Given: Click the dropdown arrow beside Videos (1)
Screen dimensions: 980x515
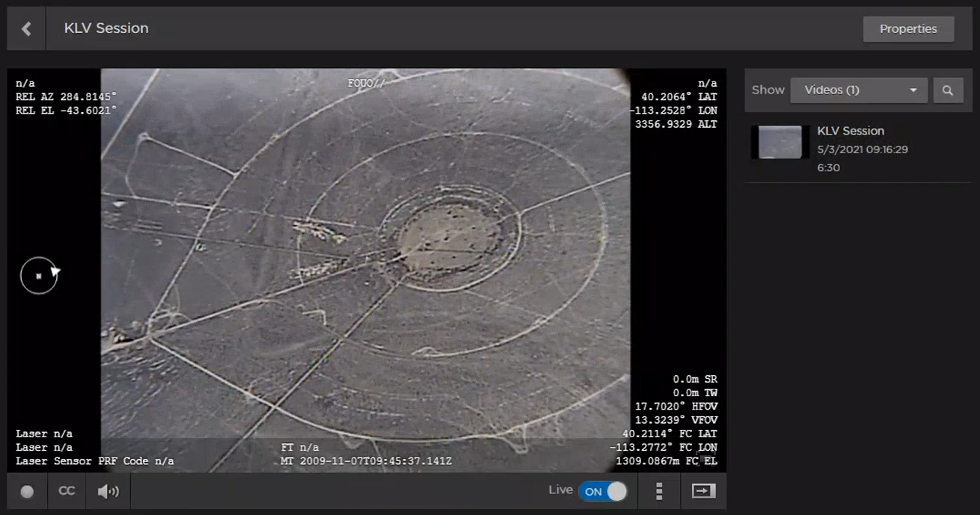Looking at the screenshot, I should (913, 90).
